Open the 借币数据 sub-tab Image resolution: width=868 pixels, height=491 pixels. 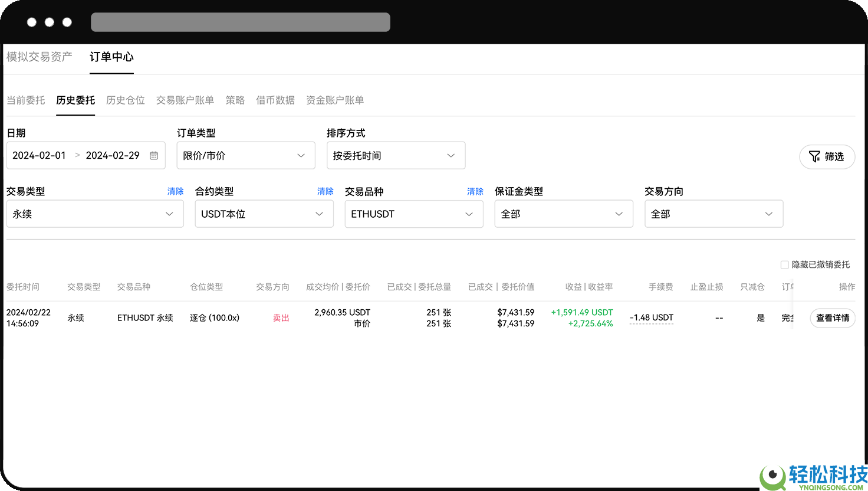(x=275, y=100)
